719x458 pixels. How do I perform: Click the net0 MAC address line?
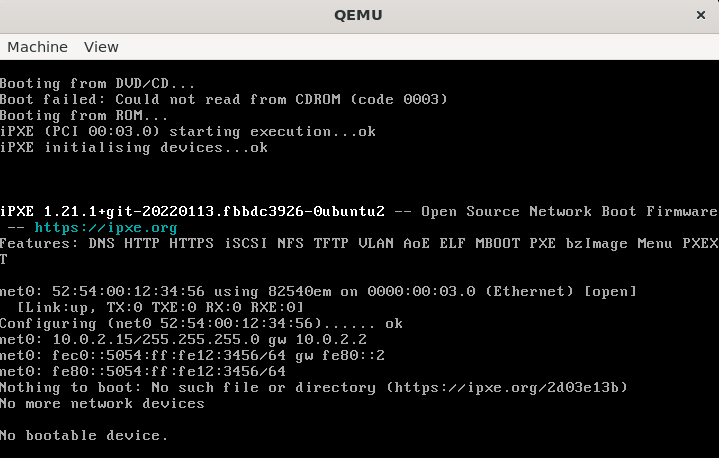click(317, 291)
